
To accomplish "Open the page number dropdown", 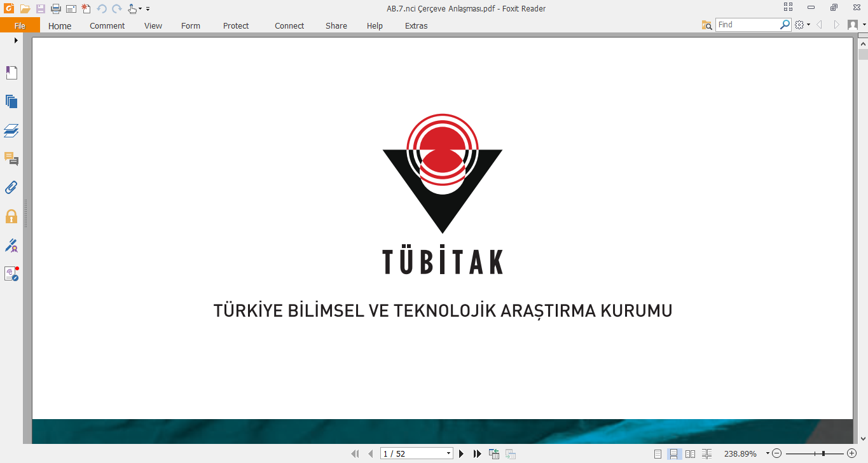I will (x=448, y=453).
